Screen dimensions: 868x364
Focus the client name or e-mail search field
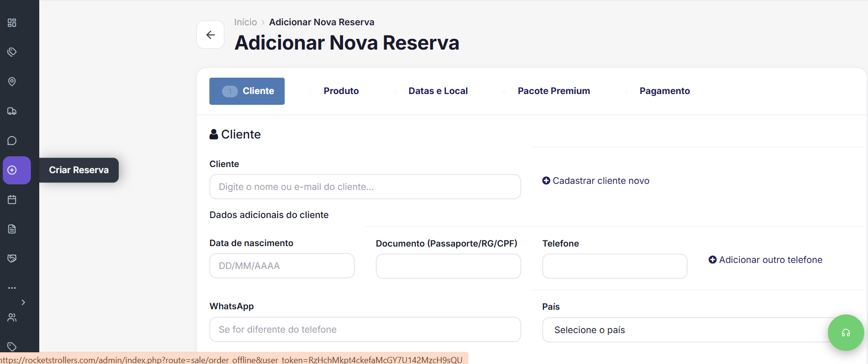[x=365, y=187]
